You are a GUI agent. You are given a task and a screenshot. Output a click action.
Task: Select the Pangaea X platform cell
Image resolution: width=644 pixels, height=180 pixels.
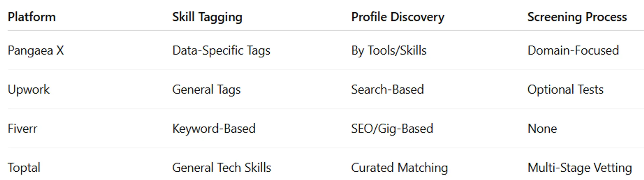click(36, 50)
